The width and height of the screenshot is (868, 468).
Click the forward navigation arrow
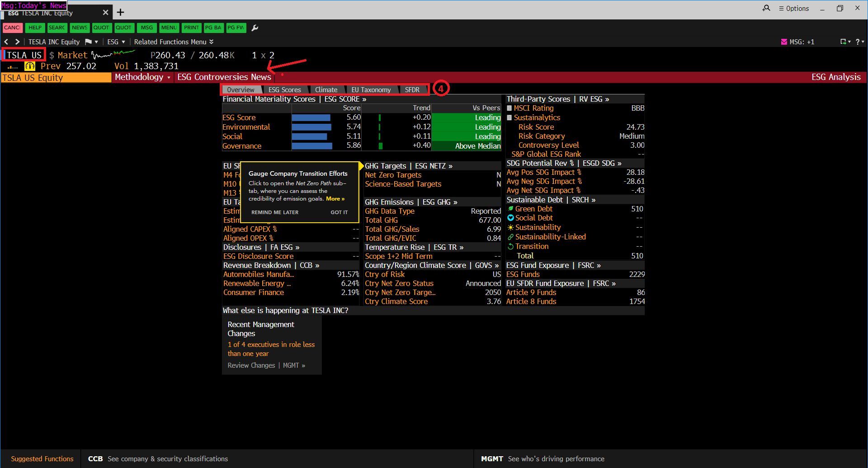tap(17, 42)
